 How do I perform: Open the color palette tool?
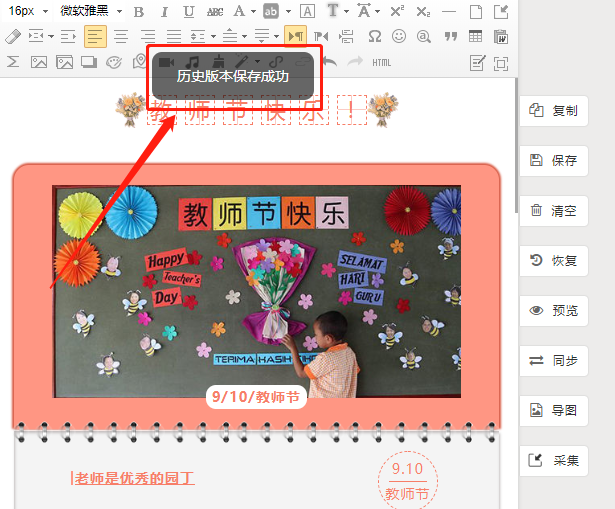[114, 62]
